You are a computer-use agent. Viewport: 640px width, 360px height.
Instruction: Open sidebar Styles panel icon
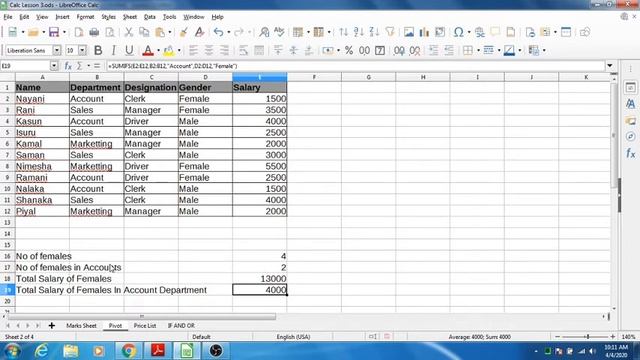[x=630, y=104]
